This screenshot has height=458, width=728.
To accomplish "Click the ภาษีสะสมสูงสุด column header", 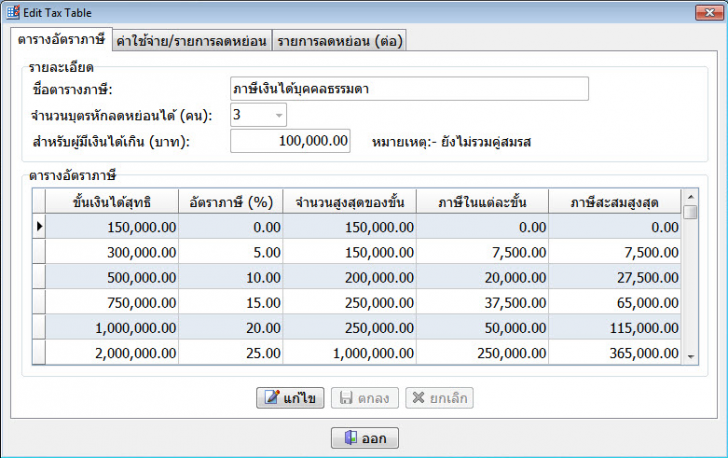I will (x=615, y=202).
